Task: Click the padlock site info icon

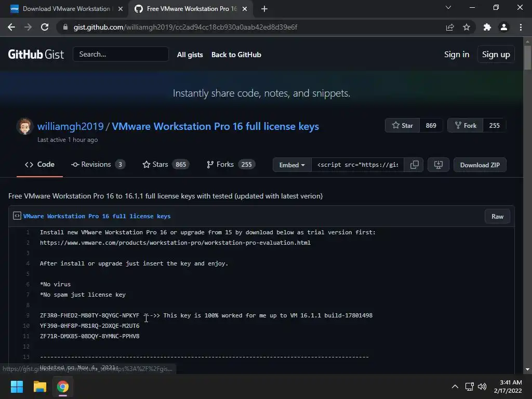Action: [65, 27]
